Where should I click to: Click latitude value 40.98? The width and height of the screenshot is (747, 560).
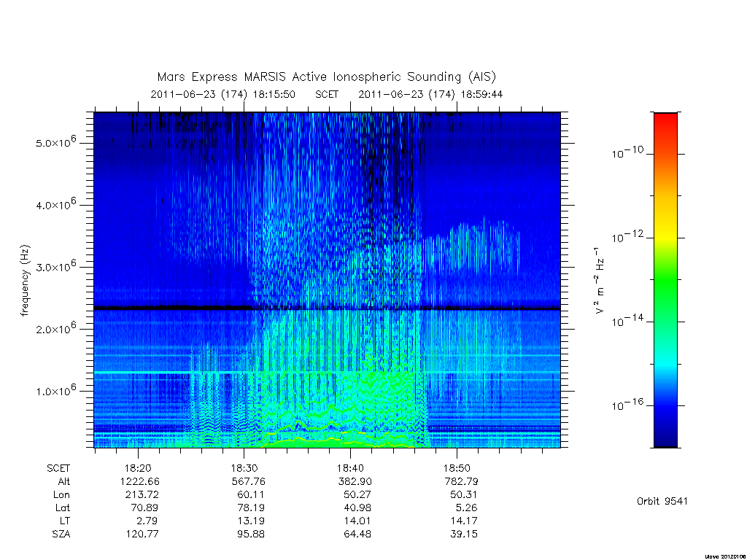(357, 507)
